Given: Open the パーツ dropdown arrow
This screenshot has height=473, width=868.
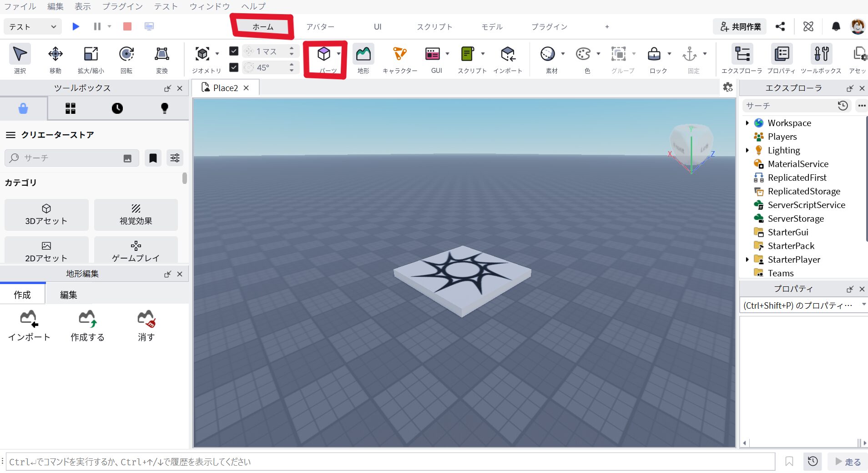Looking at the screenshot, I should [x=338, y=54].
